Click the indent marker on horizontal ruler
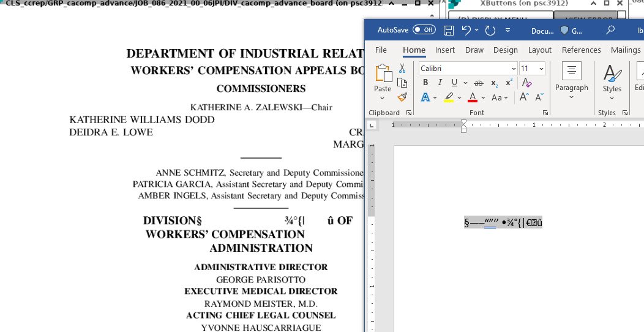 pos(463,126)
